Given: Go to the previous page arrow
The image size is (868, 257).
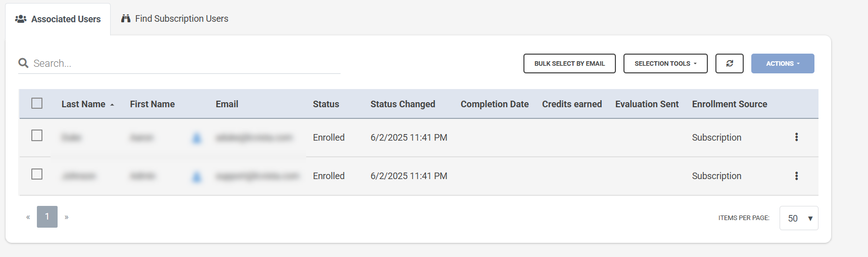Looking at the screenshot, I should (28, 217).
